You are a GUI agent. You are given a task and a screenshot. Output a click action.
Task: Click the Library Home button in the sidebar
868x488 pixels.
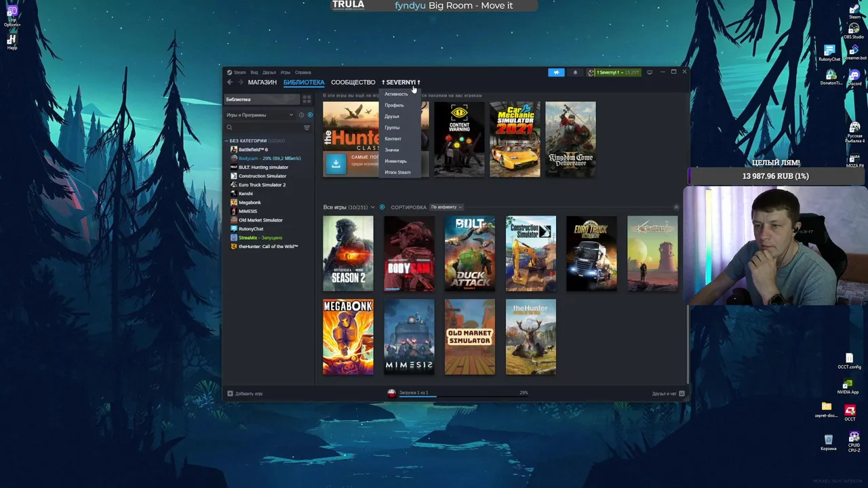(262, 100)
